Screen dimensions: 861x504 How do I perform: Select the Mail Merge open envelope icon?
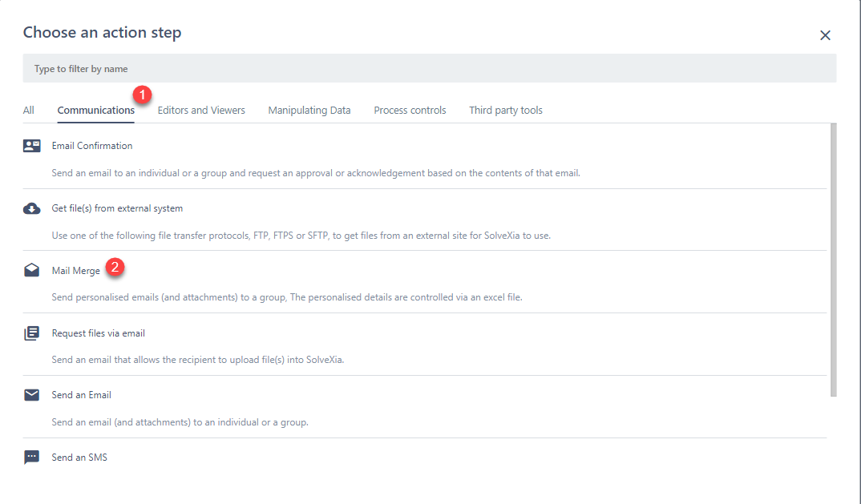coord(32,271)
